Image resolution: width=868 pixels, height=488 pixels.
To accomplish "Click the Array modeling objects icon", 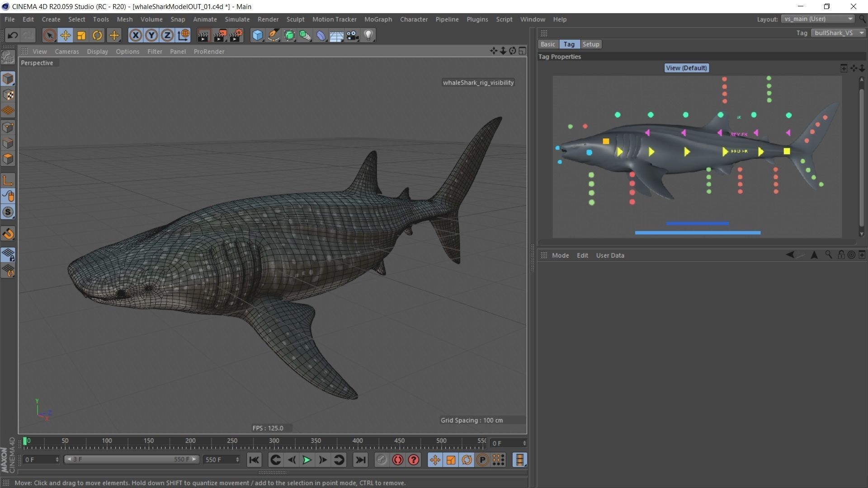I will click(305, 35).
